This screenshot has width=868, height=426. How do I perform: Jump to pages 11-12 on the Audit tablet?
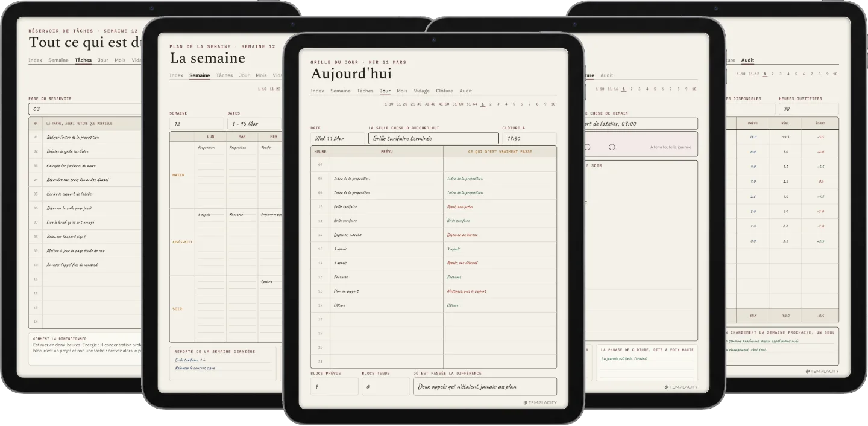point(753,74)
